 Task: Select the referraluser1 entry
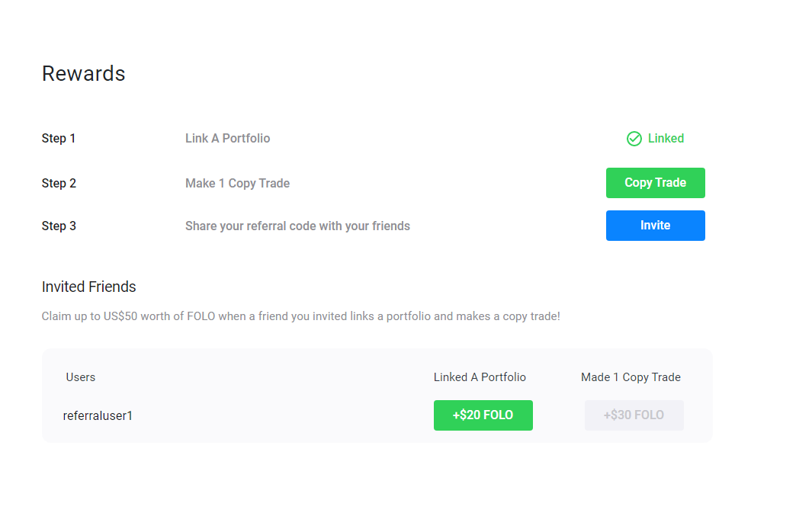click(x=98, y=415)
